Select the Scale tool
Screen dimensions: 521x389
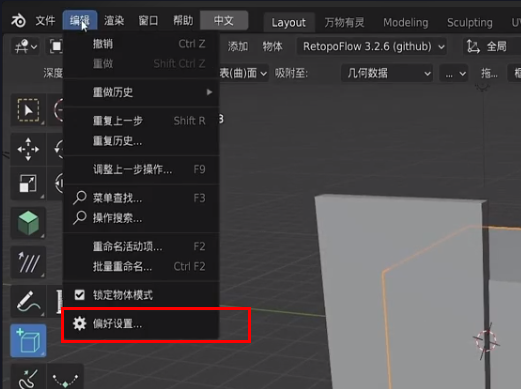pyautogui.click(x=28, y=183)
